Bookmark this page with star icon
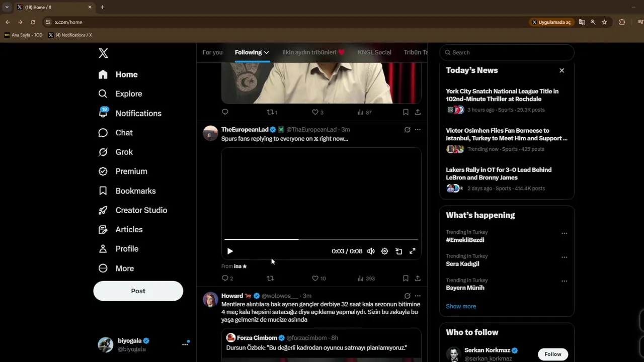The width and height of the screenshot is (644, 362). pos(604,22)
